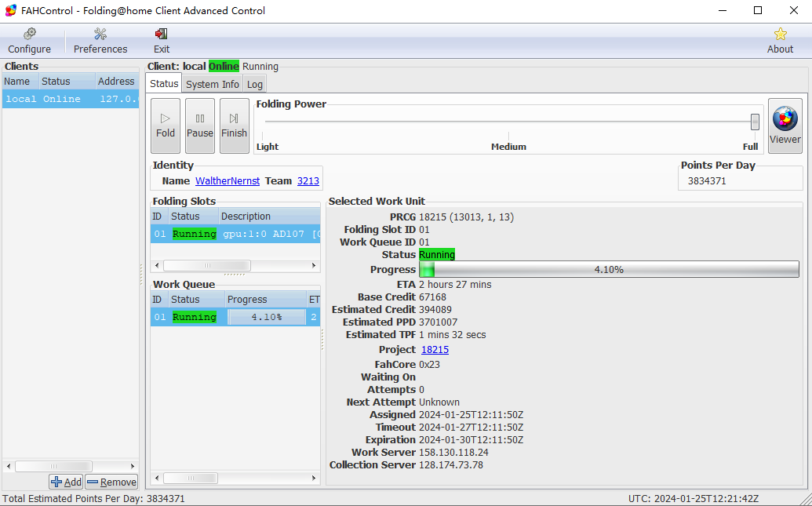Click the ETA value 2 hours 27 mins
Image resolution: width=812 pixels, height=506 pixels.
pyautogui.click(x=455, y=284)
